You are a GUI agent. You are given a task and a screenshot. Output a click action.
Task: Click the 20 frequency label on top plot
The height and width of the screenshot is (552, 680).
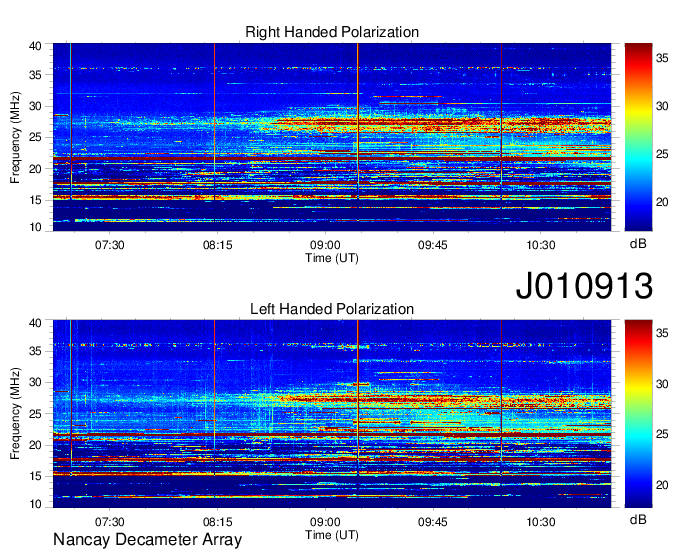35,169
